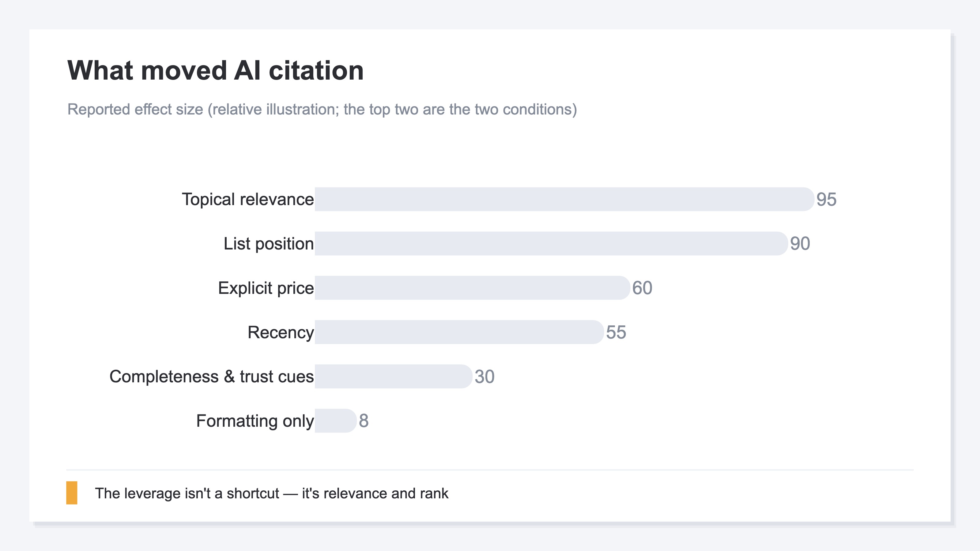Screen dimensions: 980x551
Task: Click the Formatting only bar
Action: point(336,421)
